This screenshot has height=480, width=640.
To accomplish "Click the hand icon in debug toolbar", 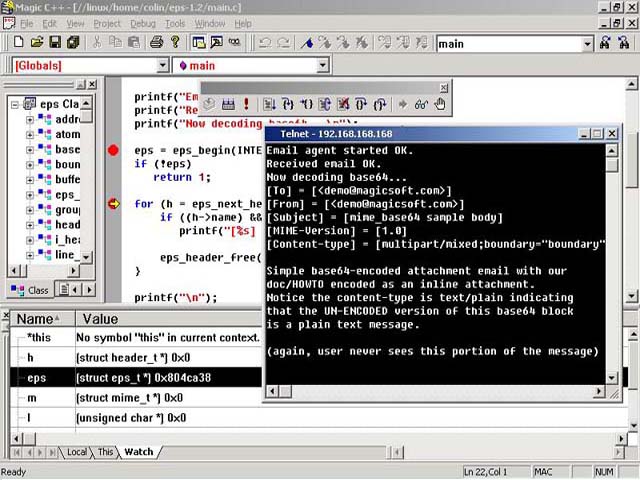I will pyautogui.click(x=440, y=104).
